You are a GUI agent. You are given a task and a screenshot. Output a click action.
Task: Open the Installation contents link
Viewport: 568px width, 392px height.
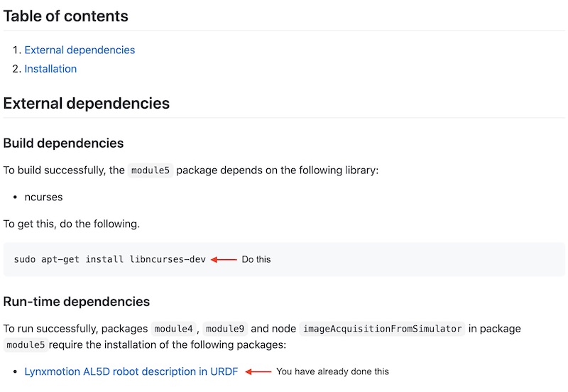(50, 69)
